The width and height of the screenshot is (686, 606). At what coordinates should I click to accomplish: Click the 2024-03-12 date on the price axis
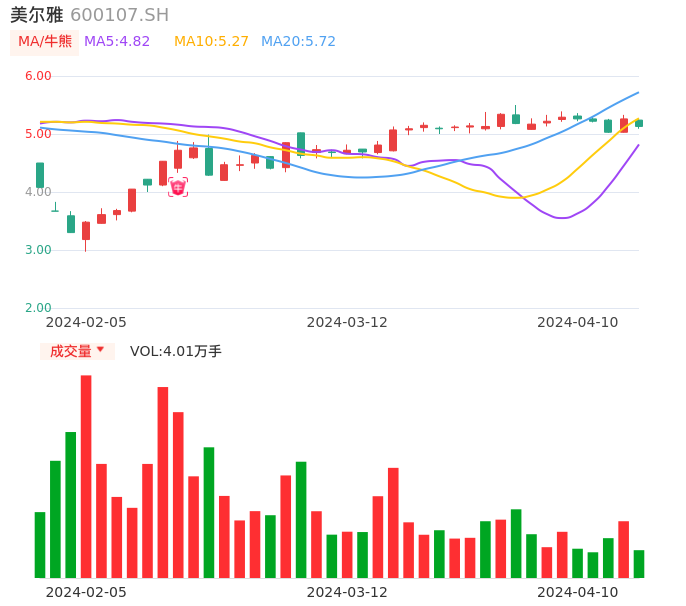346,322
